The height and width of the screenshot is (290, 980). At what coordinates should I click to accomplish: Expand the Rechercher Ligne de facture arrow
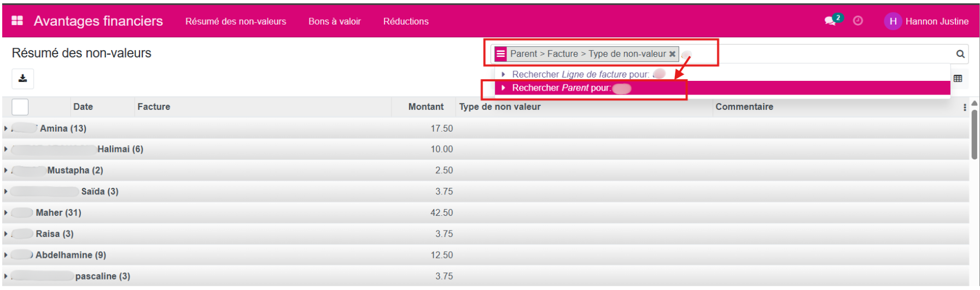click(x=503, y=74)
